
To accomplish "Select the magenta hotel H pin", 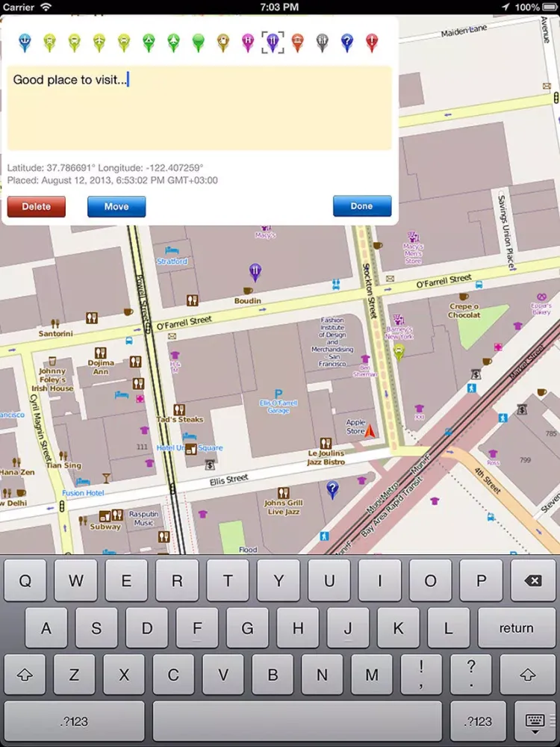I will point(248,43).
